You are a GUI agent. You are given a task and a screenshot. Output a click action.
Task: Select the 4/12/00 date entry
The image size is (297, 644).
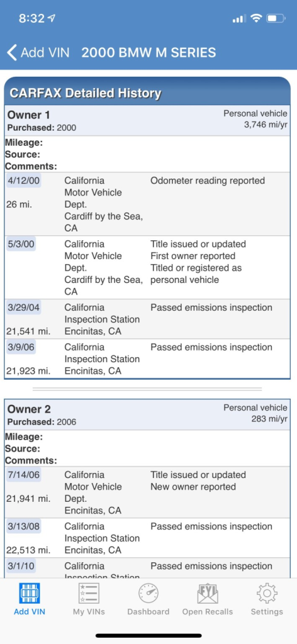pos(24,180)
